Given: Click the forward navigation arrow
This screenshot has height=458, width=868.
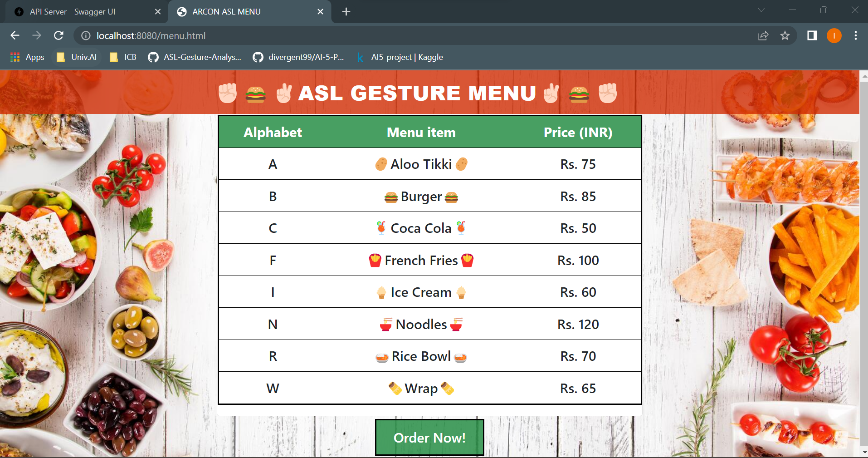Looking at the screenshot, I should point(36,35).
